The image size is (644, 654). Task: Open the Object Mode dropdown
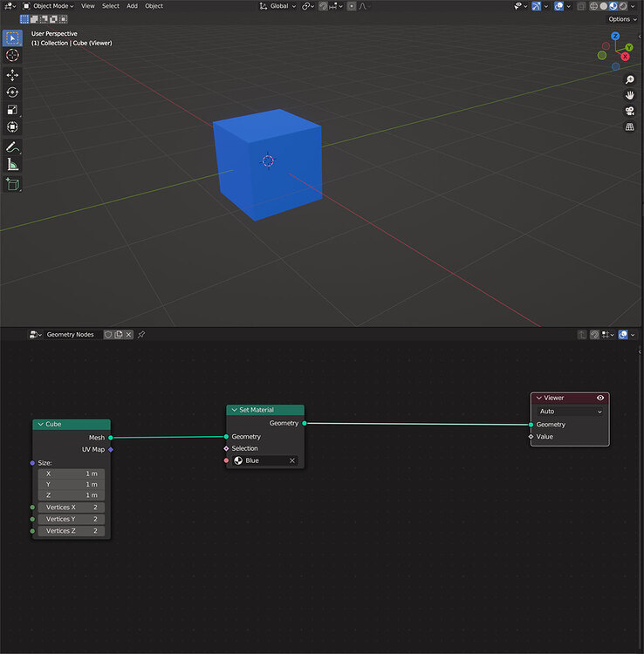click(48, 6)
